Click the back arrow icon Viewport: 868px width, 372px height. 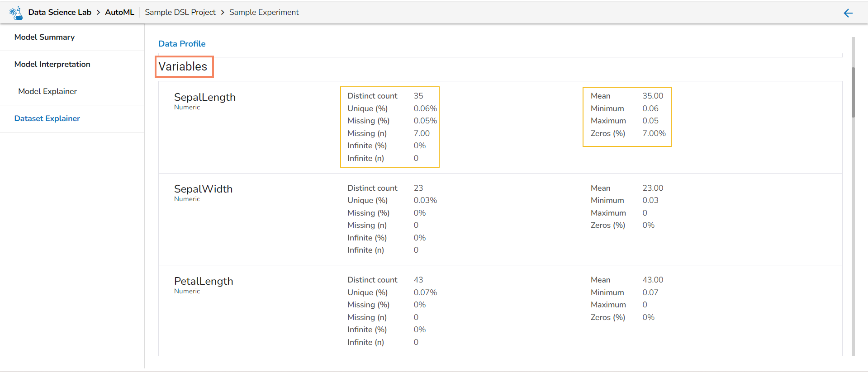848,13
